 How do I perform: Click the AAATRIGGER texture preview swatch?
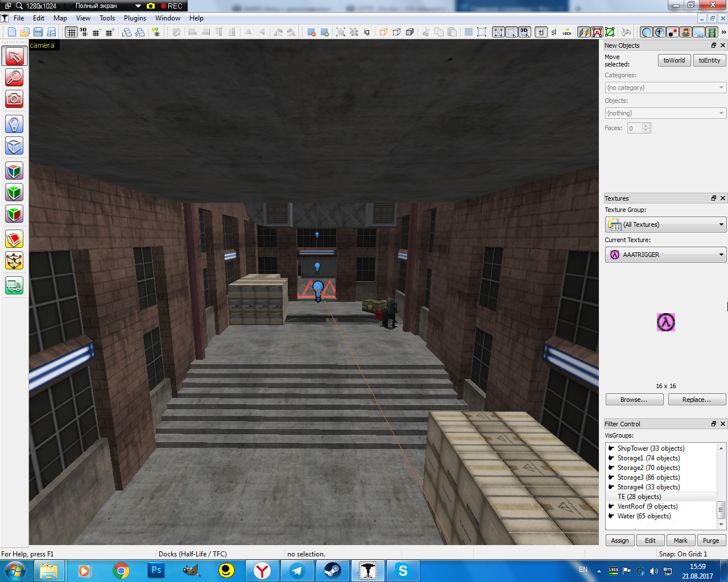click(666, 322)
